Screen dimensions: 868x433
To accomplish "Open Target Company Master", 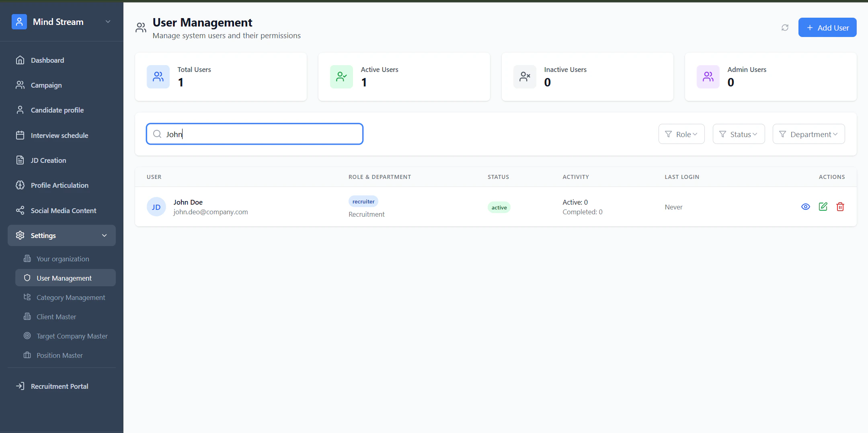I will click(66, 336).
